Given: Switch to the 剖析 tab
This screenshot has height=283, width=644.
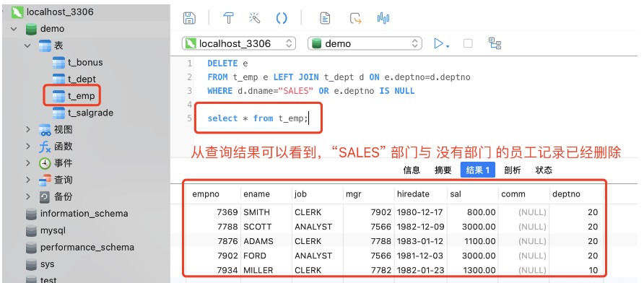Looking at the screenshot, I should pos(513,170).
